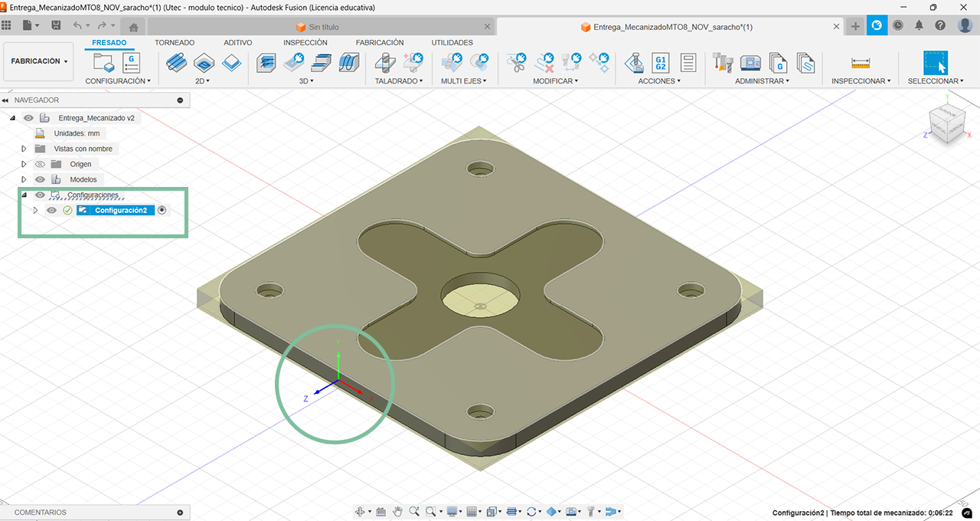Toggle visibility of the Origen folder
Image resolution: width=980 pixels, height=521 pixels.
point(41,164)
